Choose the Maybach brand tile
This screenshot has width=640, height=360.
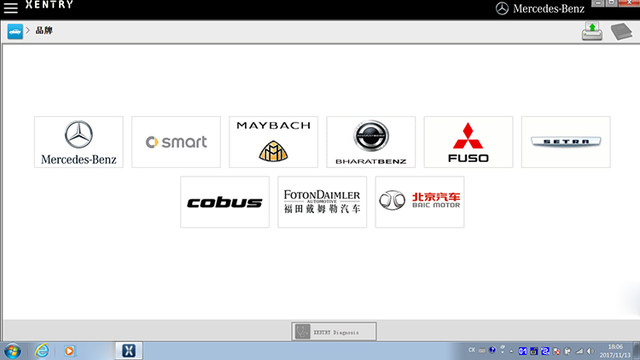[273, 142]
